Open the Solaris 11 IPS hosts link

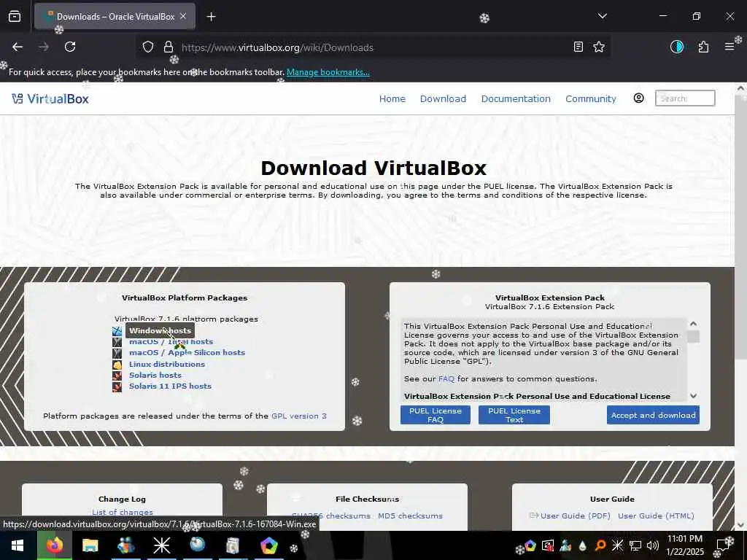click(x=170, y=386)
